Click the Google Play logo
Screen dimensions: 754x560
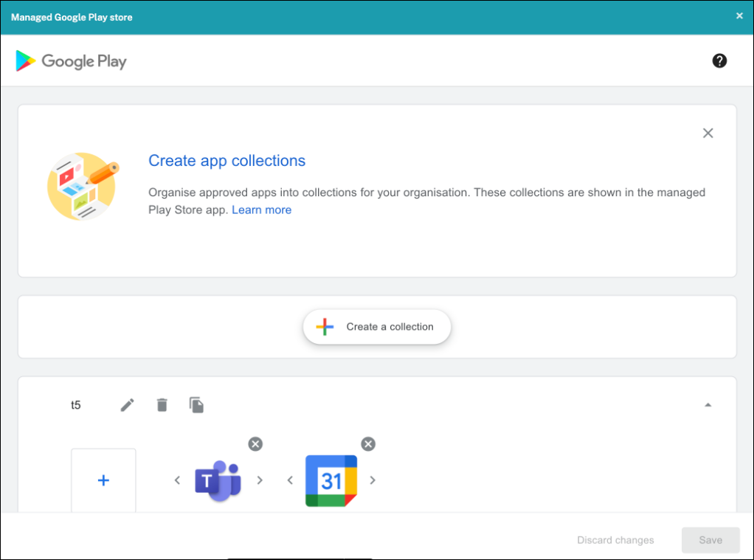point(71,61)
